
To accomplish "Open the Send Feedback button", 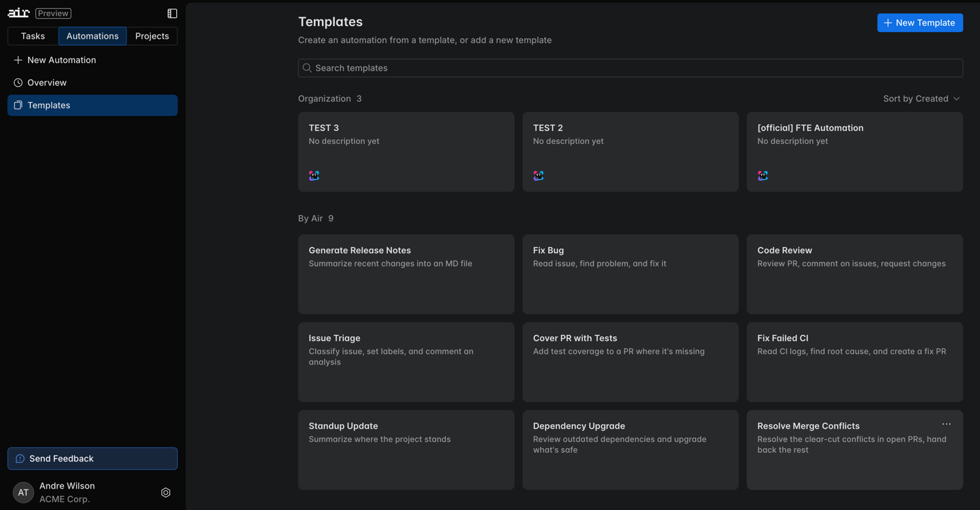I will [92, 459].
